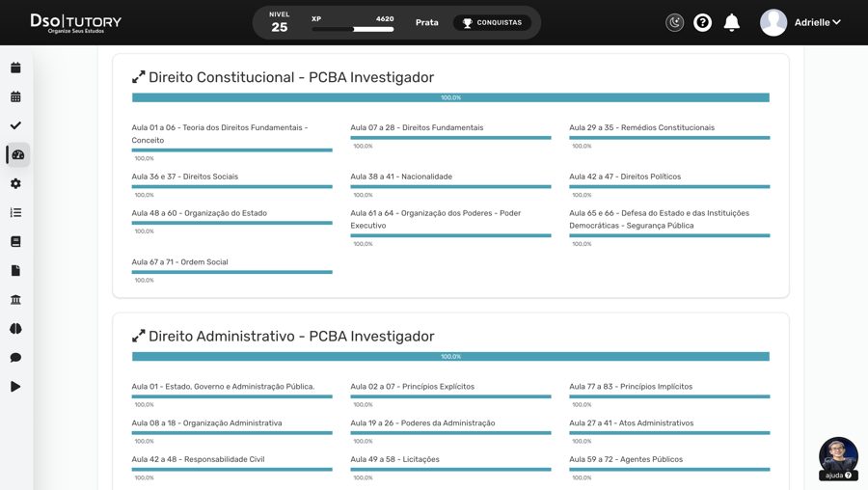
Task: Select 'Aula 48 a 60 - Organização do Estado'
Action: [x=200, y=213]
